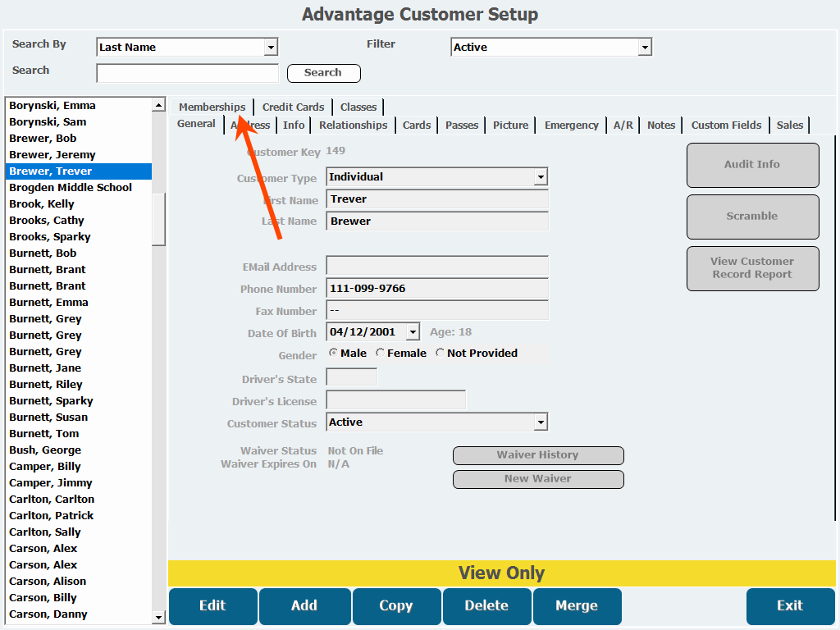Viewport: 840px width, 630px height.
Task: Select Borynski, Emma in customer list
Action: click(79, 106)
